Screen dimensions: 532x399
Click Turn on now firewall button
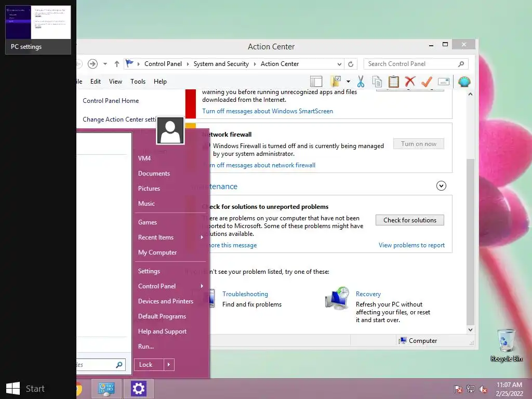click(419, 144)
